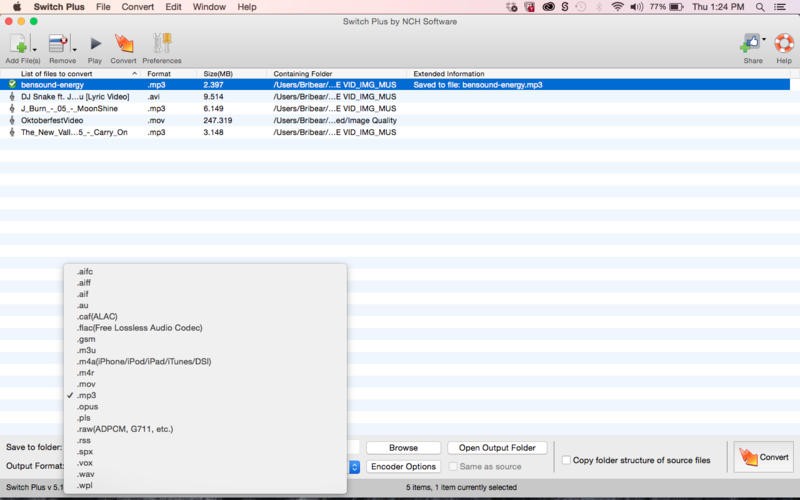Open the Window menu
This screenshot has height=500, width=800.
[209, 7]
